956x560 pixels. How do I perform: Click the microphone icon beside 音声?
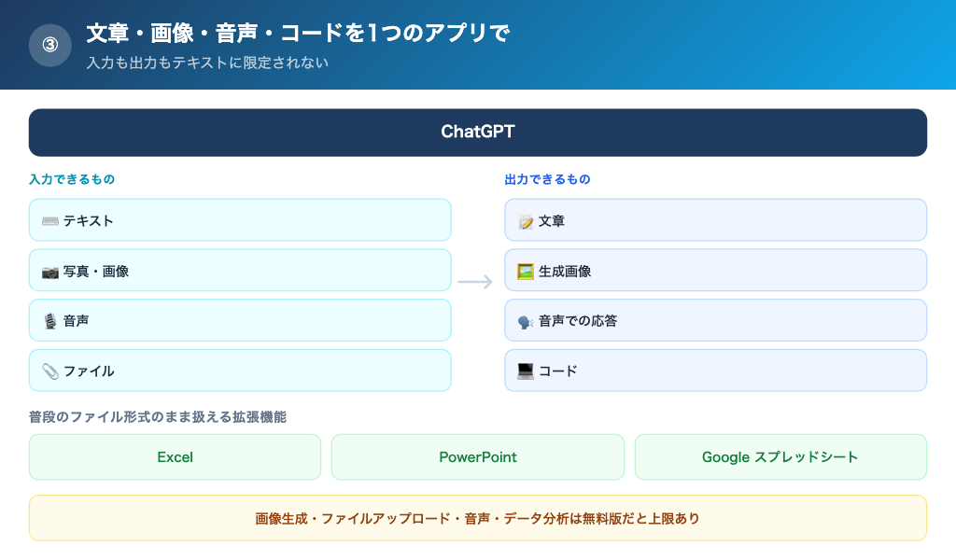click(x=50, y=320)
